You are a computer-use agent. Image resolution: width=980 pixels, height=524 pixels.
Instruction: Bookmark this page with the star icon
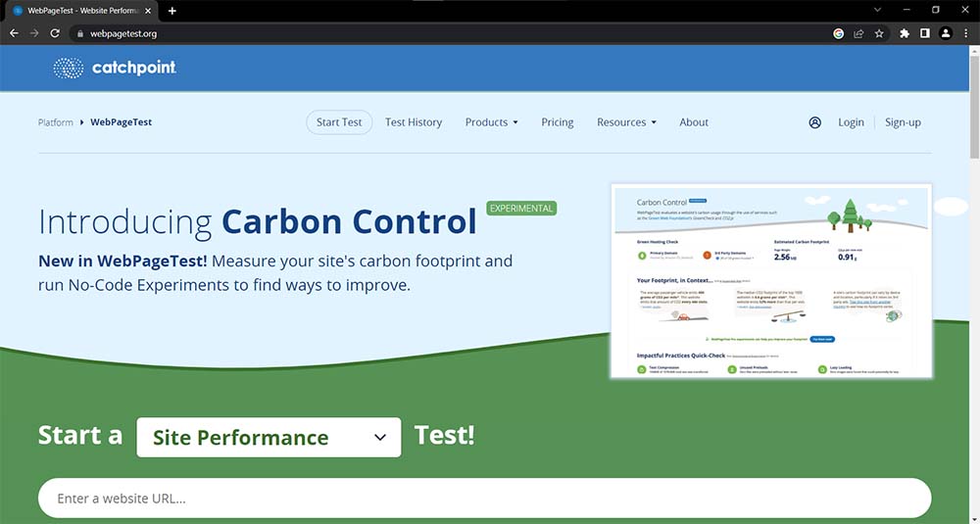[x=879, y=33]
